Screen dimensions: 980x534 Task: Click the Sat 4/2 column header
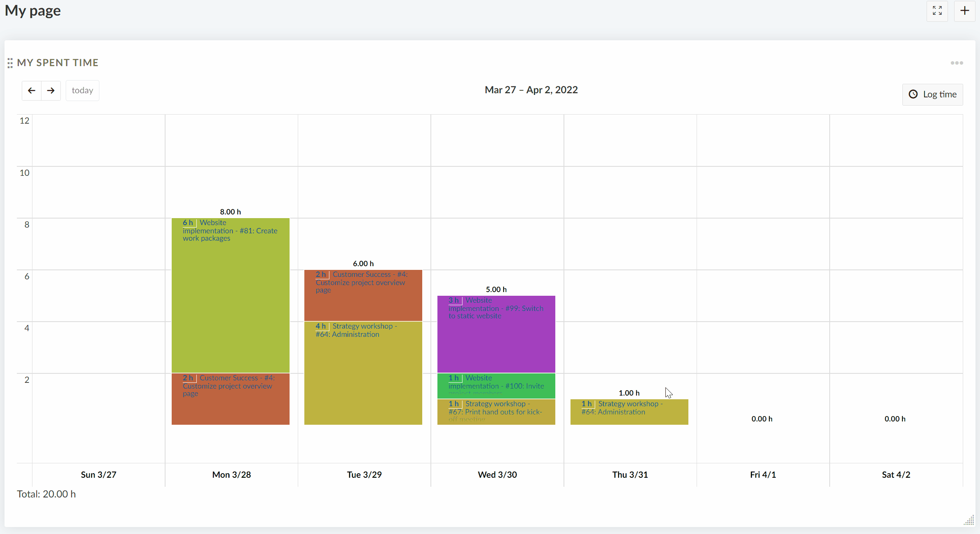tap(896, 474)
